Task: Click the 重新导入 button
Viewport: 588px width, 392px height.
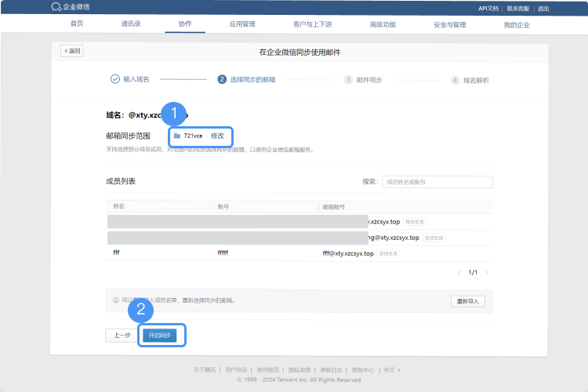Action: point(469,301)
